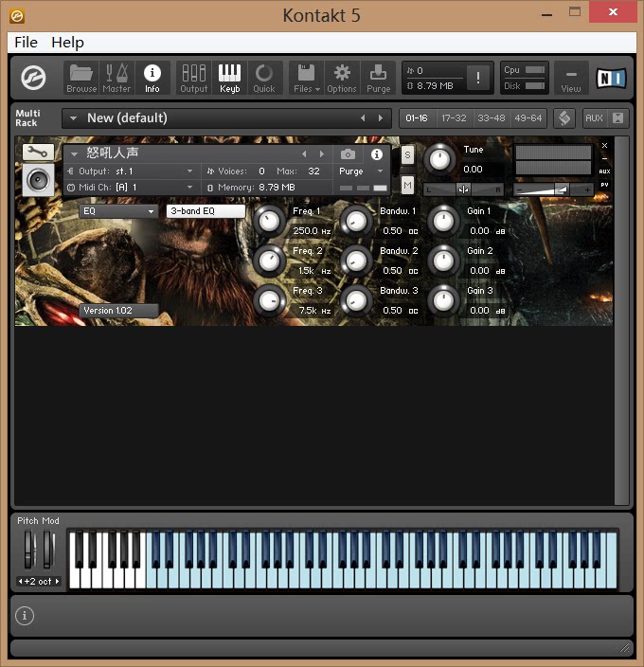
Task: Open the instrument Purge dropdown
Action: 361,171
